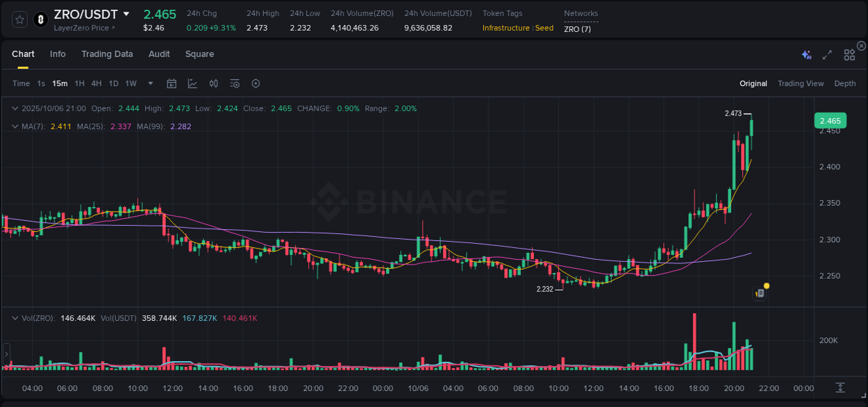Open indicator settings list
Screen dimensions: 868x407
235,83
